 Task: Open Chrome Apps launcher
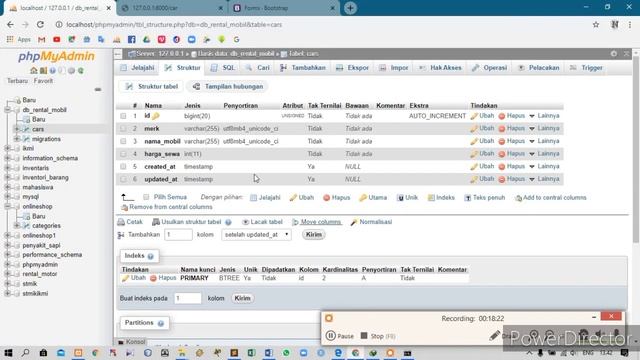19,40
